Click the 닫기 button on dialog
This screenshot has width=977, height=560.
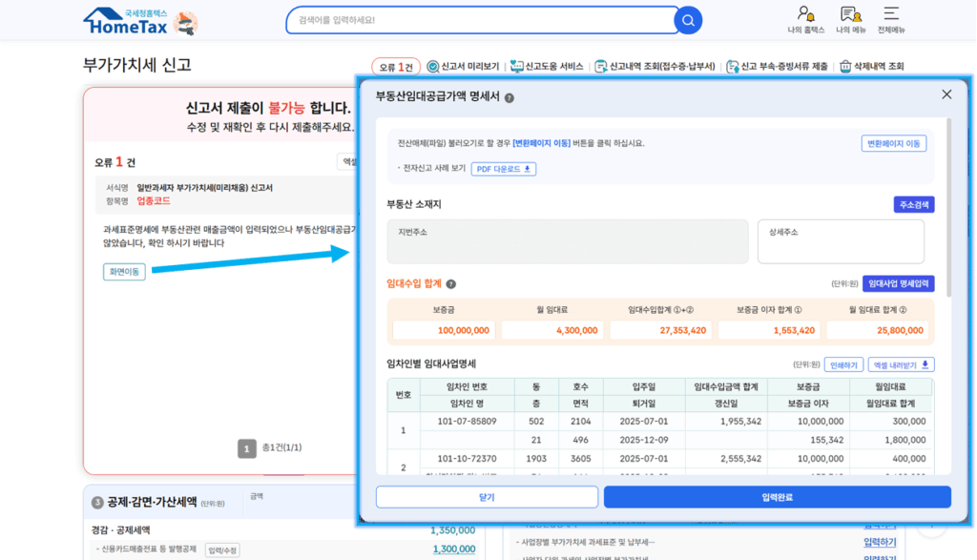coord(488,497)
